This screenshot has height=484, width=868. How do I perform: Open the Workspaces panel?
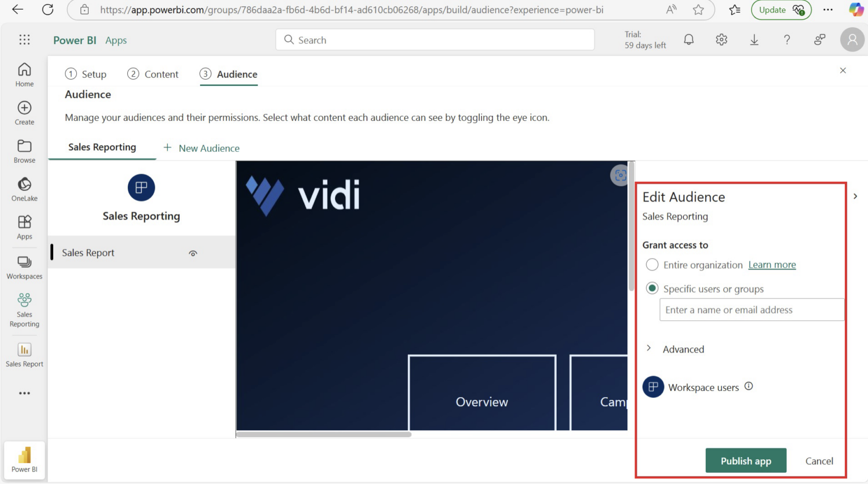tap(24, 267)
